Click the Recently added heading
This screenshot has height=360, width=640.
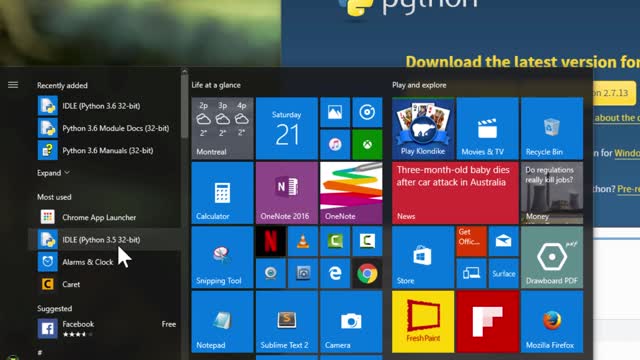pyautogui.click(x=62, y=85)
